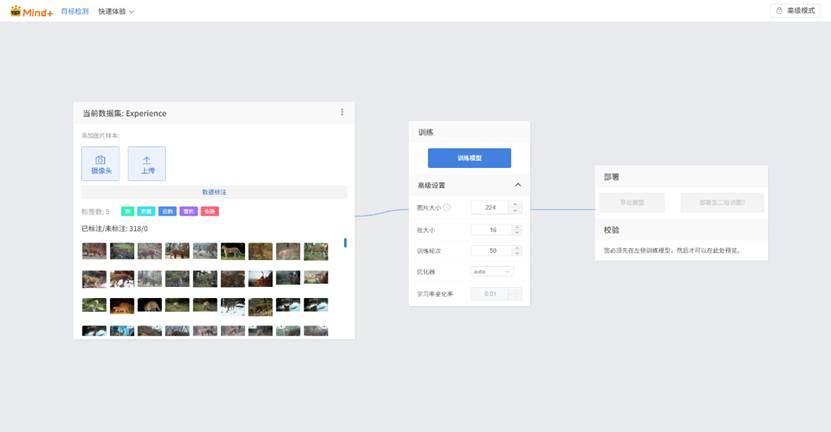Viewport: 831px width, 432px height.
Task: Open the 目标检测 tab
Action: pyautogui.click(x=74, y=11)
